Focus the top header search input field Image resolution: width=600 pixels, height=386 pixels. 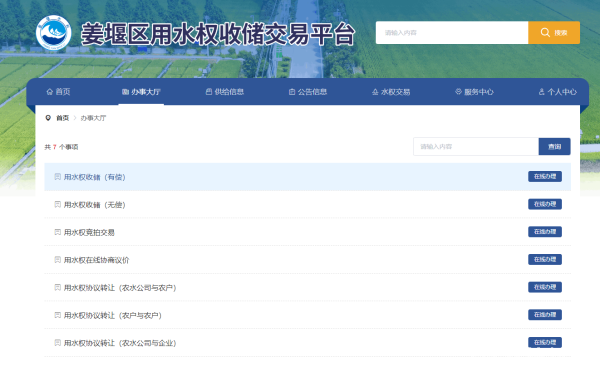452,33
